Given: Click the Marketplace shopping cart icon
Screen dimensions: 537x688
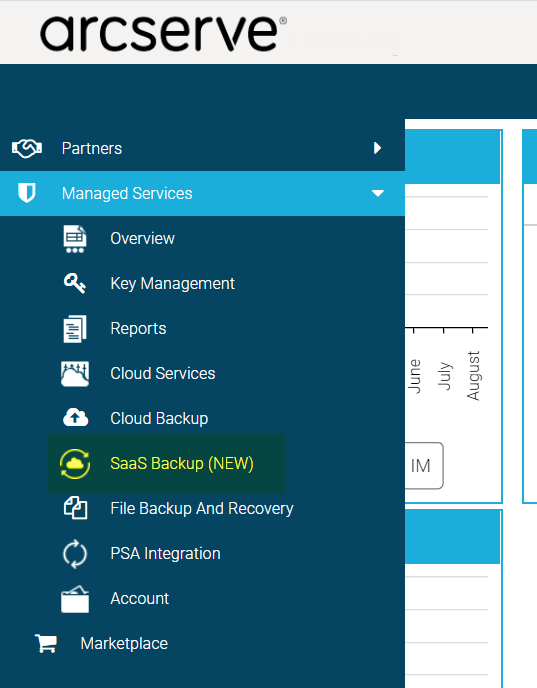Looking at the screenshot, I should (x=46, y=644).
